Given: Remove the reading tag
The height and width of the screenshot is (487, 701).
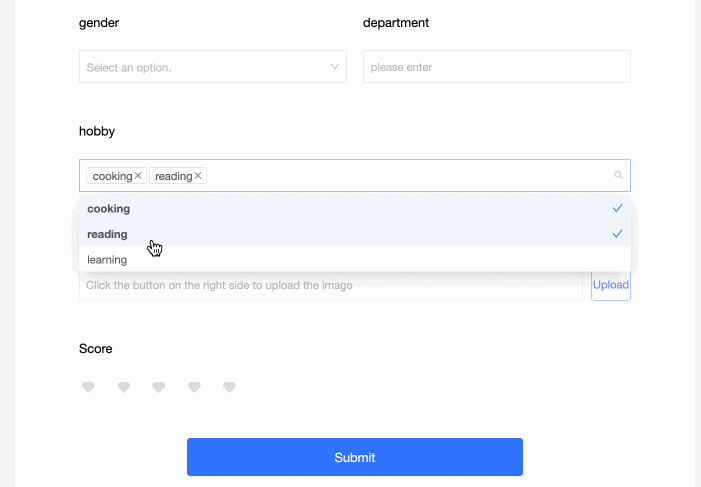Looking at the screenshot, I should click(199, 176).
